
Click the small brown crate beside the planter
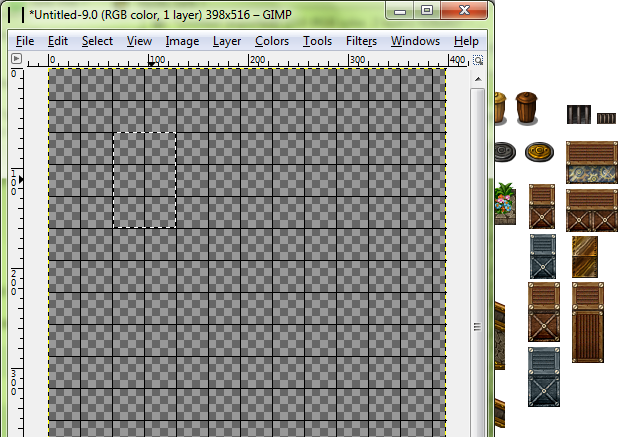(x=542, y=206)
